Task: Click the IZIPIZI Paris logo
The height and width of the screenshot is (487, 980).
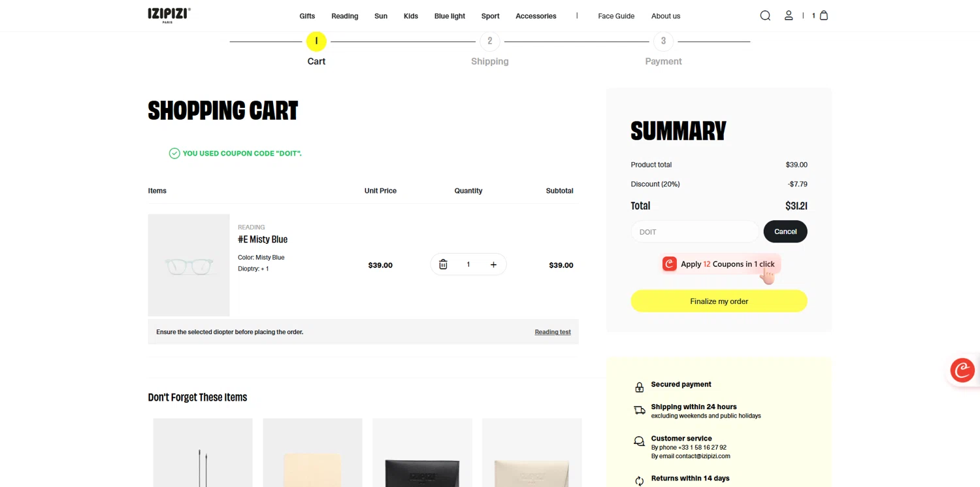Action: 169,15
